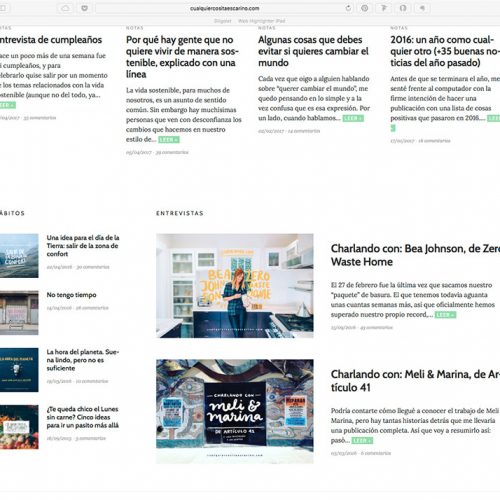Click LEER button in Bea Johnson excerpt
The height and width of the screenshot is (500, 500).
pyautogui.click(x=445, y=315)
